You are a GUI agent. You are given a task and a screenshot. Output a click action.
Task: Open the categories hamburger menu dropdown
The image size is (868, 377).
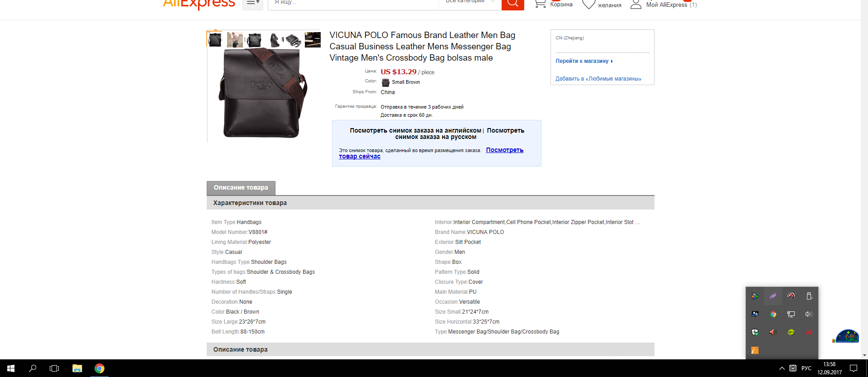point(253,4)
